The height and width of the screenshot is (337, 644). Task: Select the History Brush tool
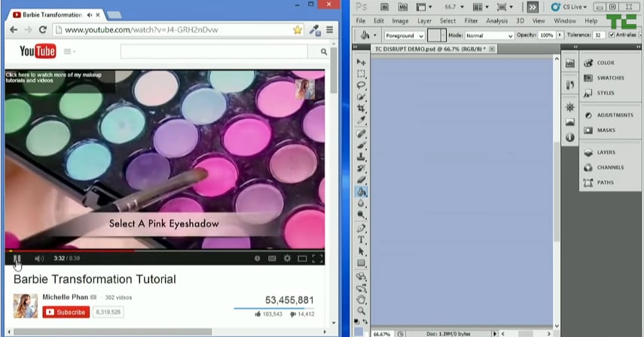[x=361, y=168]
